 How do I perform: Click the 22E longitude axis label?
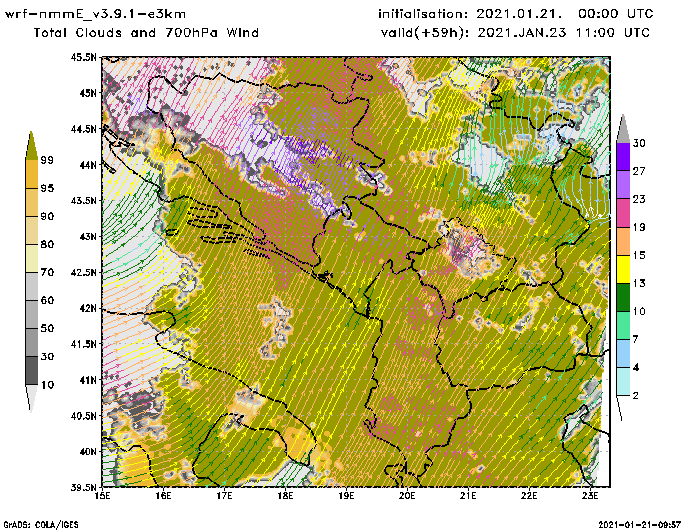(x=529, y=497)
